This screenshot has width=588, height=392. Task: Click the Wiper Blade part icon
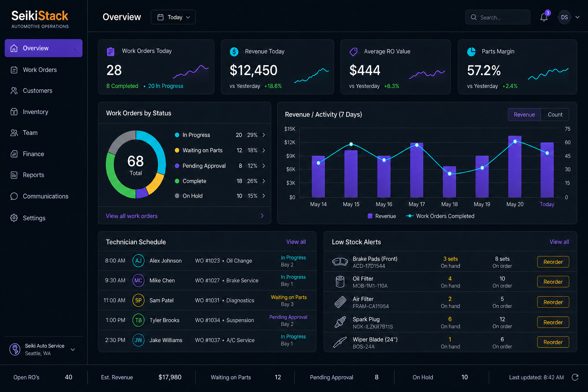point(340,342)
